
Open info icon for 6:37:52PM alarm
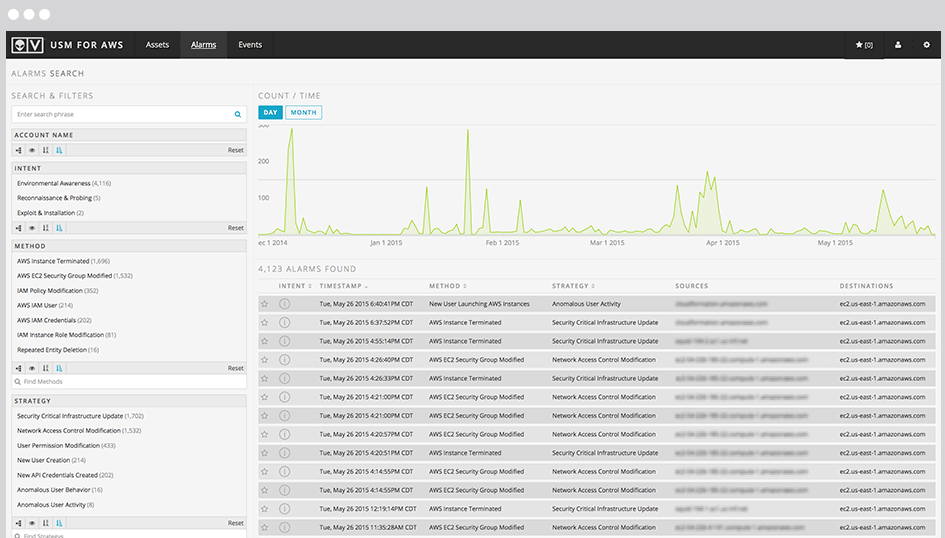[x=284, y=323]
